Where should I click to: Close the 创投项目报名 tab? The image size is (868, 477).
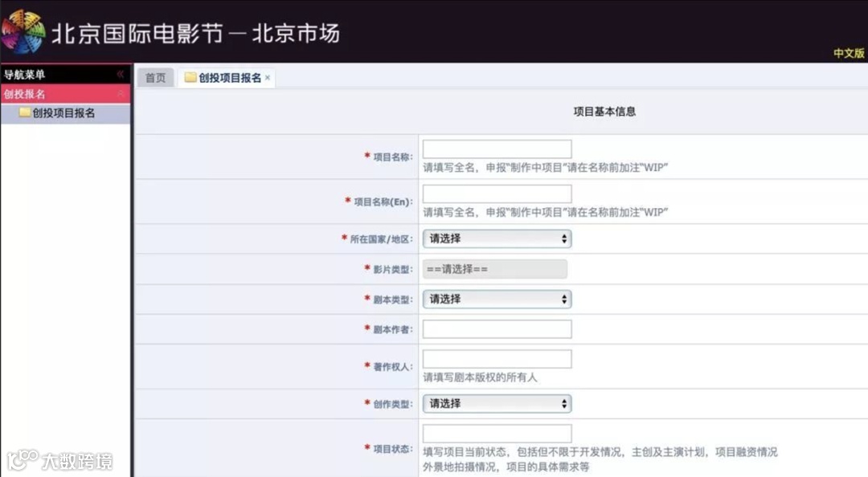click(268, 78)
